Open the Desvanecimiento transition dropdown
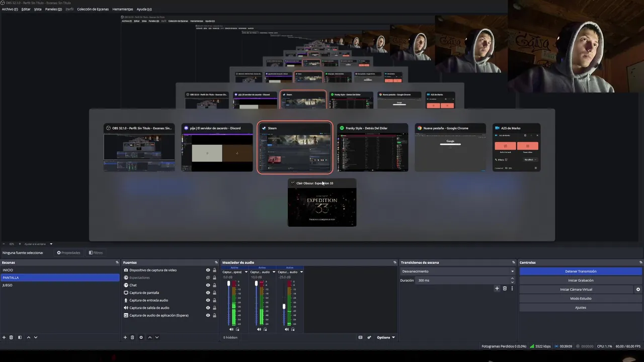This screenshot has width=644, height=362. (458, 271)
